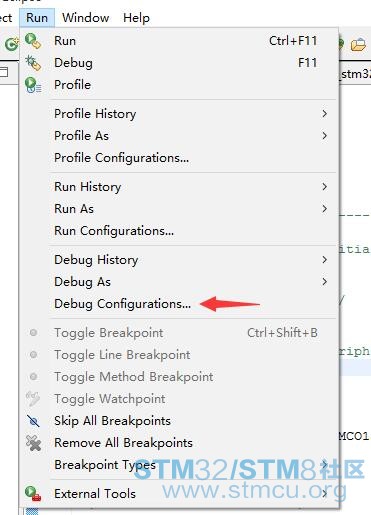Open Debug Configurations... dialog
The width and height of the screenshot is (371, 515).
pos(122,304)
